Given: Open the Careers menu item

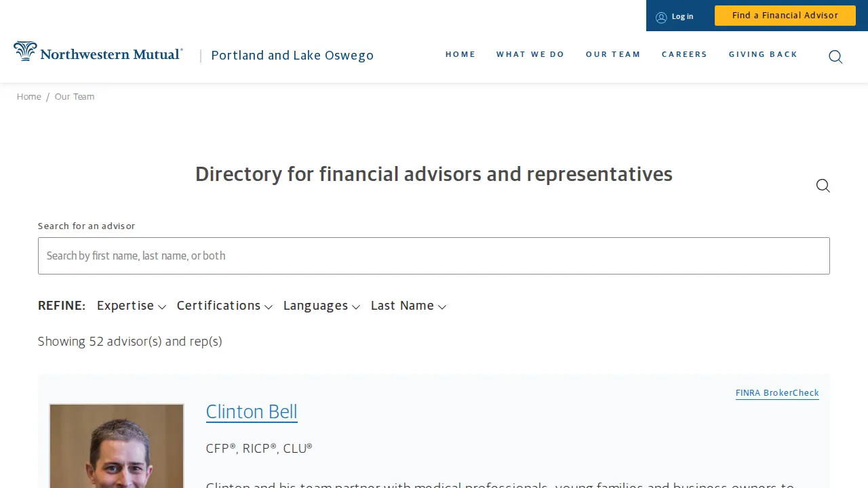Looking at the screenshot, I should 684,54.
